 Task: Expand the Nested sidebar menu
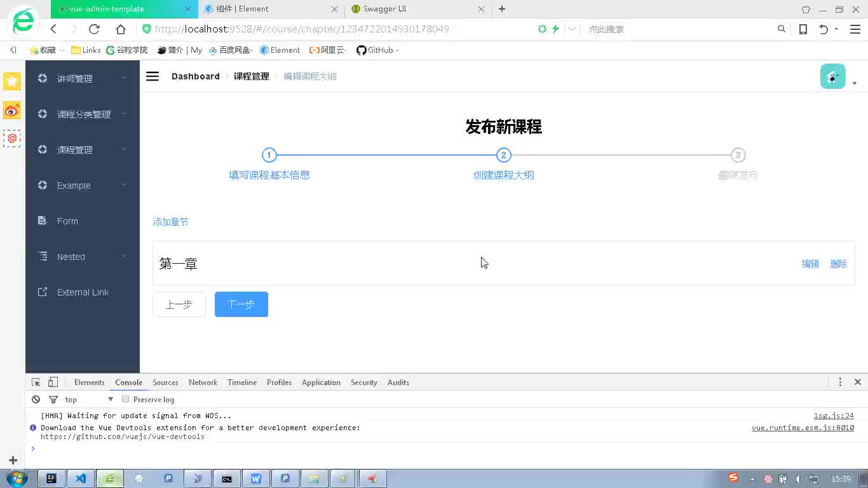coord(83,256)
